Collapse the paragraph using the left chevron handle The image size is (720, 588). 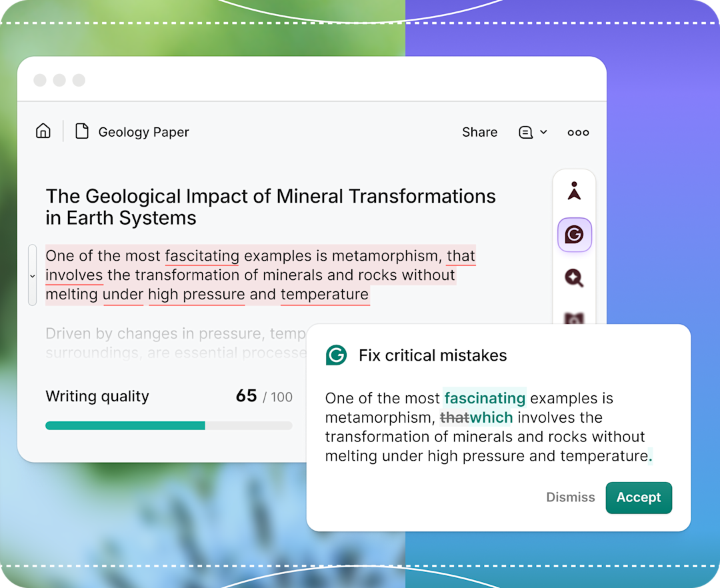click(x=32, y=275)
